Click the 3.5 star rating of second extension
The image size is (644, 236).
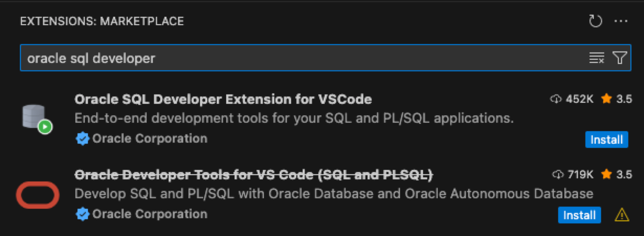click(616, 174)
